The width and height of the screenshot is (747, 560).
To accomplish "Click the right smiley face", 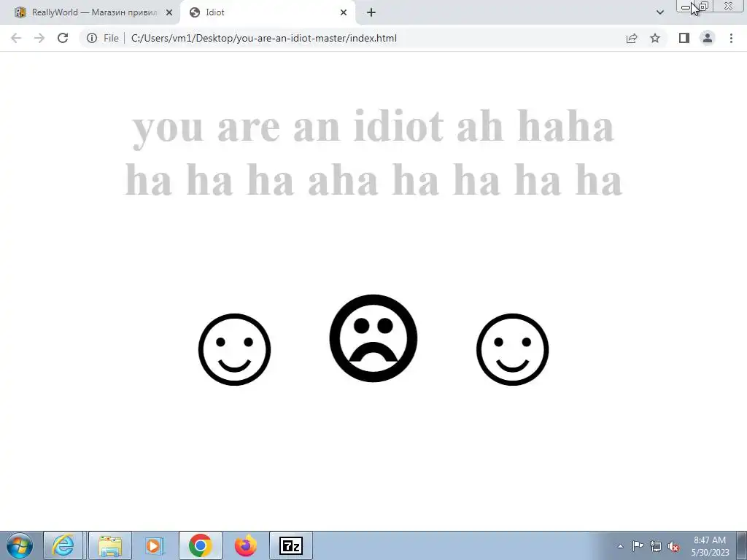I will [x=513, y=349].
